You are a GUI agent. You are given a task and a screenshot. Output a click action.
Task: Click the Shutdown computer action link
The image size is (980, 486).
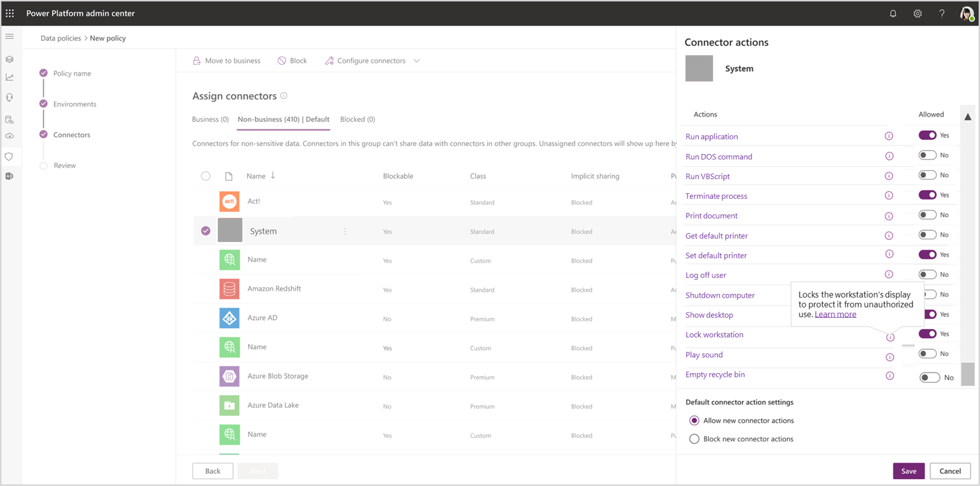720,295
